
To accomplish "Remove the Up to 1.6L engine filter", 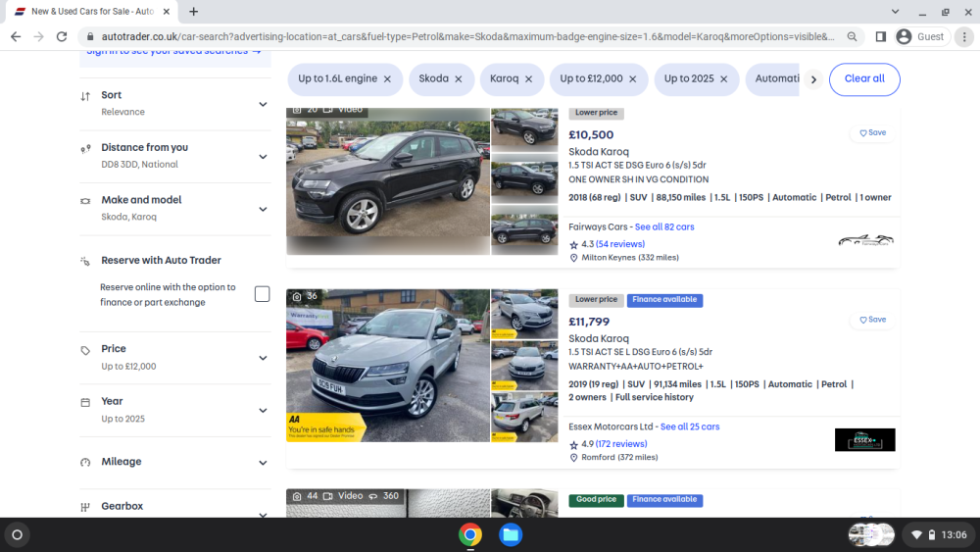I will coord(387,79).
